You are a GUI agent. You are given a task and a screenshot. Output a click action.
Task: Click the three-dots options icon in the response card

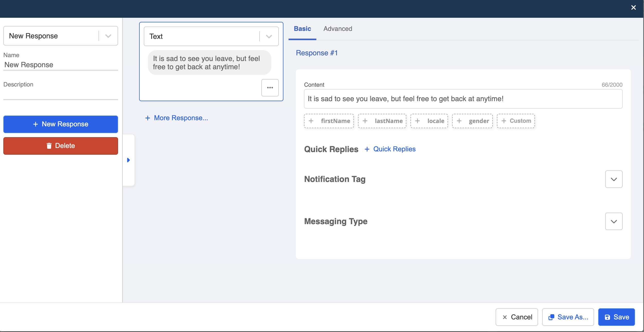pyautogui.click(x=270, y=88)
